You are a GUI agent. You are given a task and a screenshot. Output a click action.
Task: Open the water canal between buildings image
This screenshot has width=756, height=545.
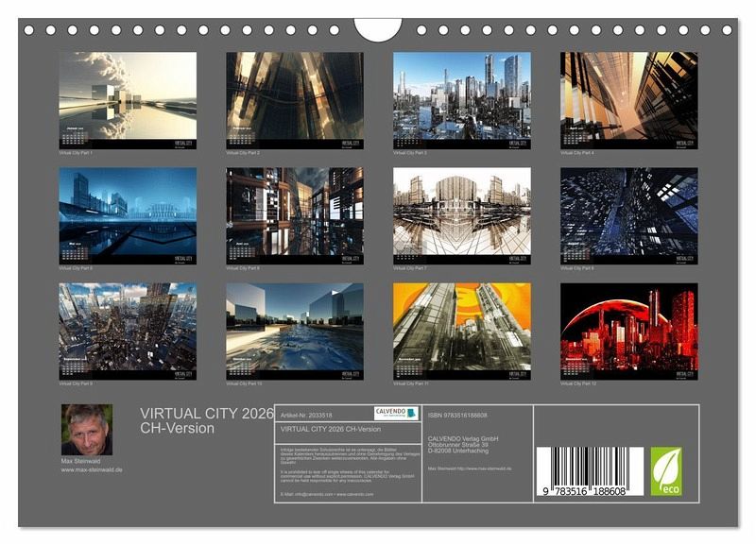click(295, 332)
